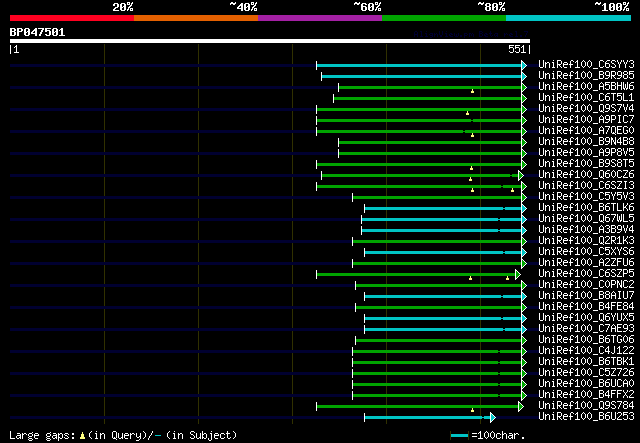Select UniRef100_Q60CZ6 label text
The height and width of the screenshot is (443, 640).
pos(586,175)
